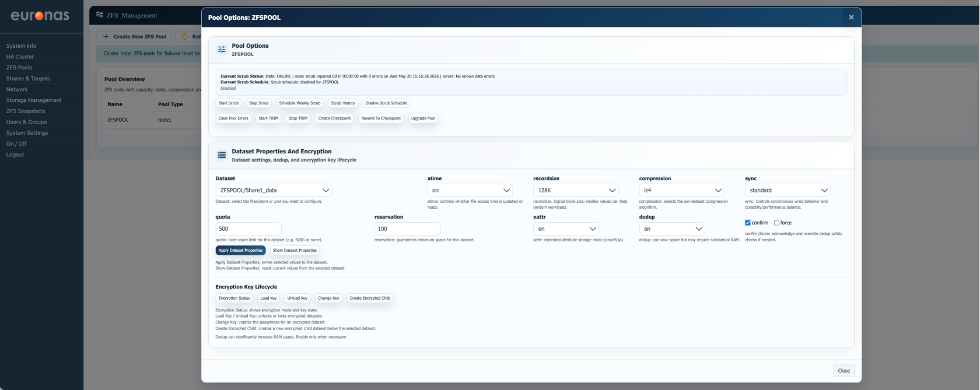This screenshot has width=980, height=390.
Task: Click the Pool Type column header
Action: pyautogui.click(x=170, y=104)
